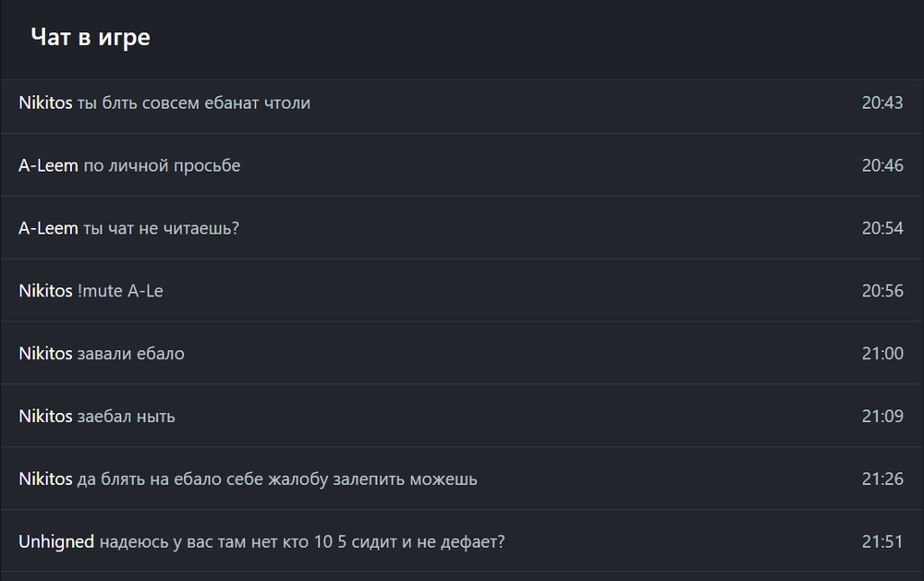This screenshot has height=581, width=924.
Task: Click the 21:09 timestamp
Action: point(881,417)
